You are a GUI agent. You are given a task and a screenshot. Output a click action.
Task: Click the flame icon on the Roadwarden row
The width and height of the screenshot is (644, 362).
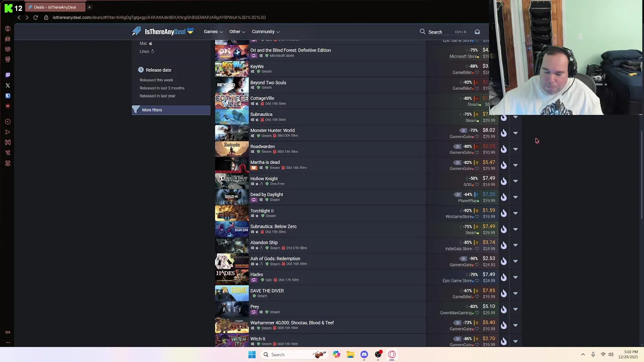coord(504,149)
